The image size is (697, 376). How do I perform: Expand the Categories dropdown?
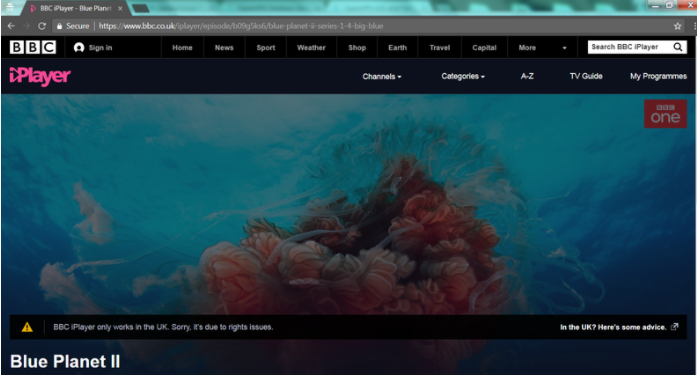click(463, 76)
